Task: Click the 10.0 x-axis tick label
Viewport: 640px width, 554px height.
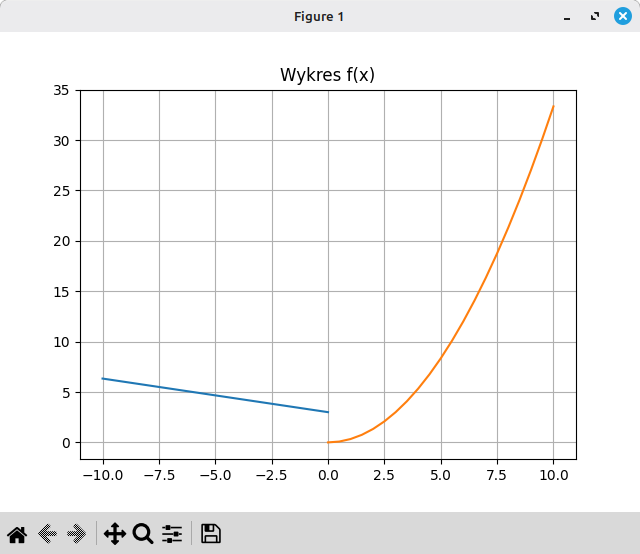Action: click(554, 475)
